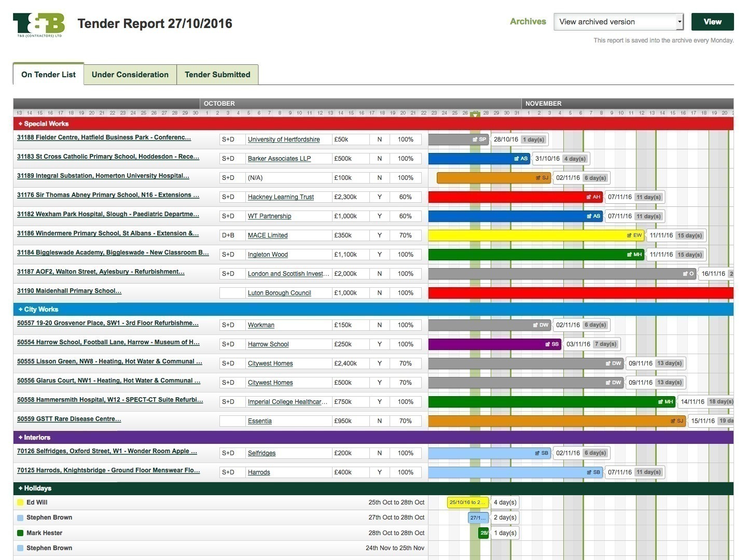Collapse the Special Works section

tap(43, 124)
